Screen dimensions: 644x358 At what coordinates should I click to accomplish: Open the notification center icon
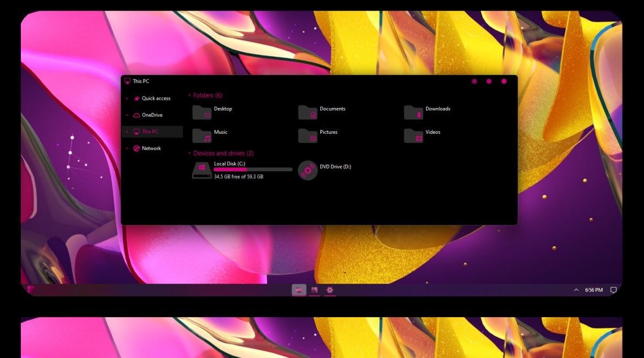613,290
